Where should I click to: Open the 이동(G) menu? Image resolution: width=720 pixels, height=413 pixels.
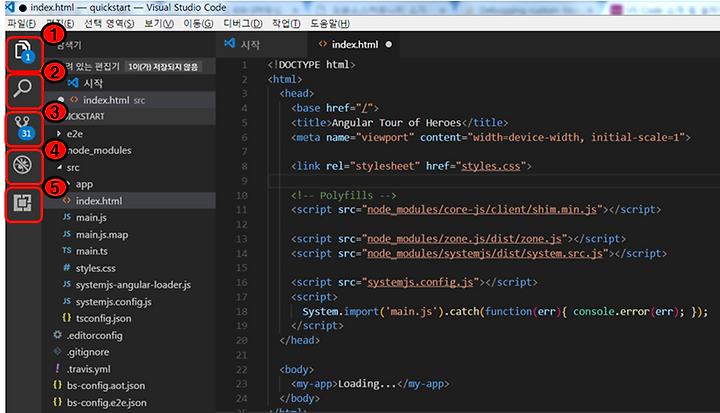pos(198,23)
